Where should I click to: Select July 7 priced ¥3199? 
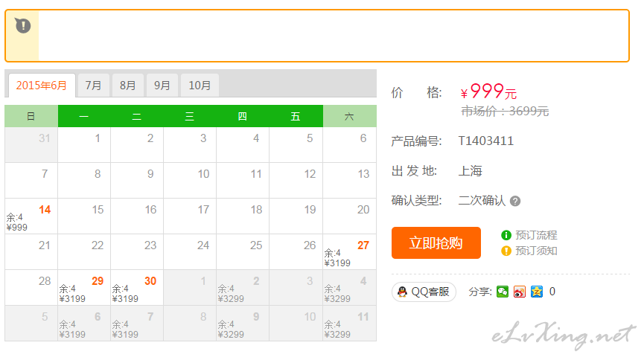pos(137,324)
